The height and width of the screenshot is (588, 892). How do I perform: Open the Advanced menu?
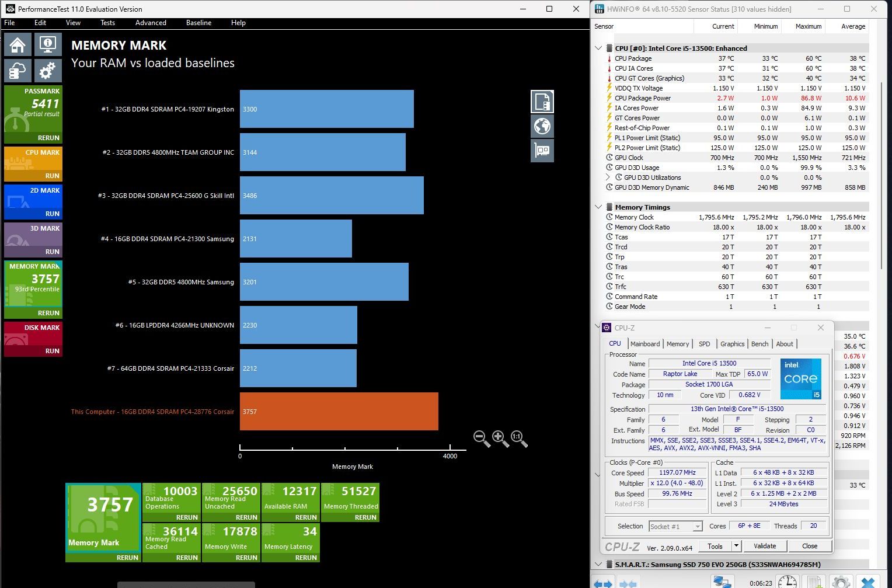(x=151, y=23)
